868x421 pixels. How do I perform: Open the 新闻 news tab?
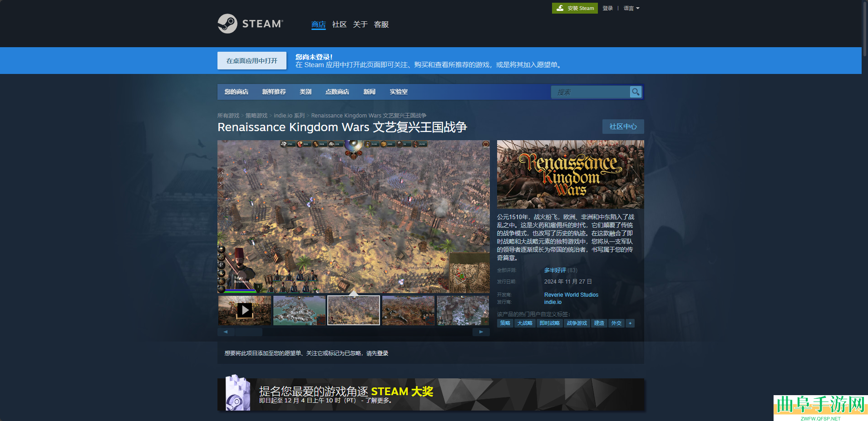[370, 92]
